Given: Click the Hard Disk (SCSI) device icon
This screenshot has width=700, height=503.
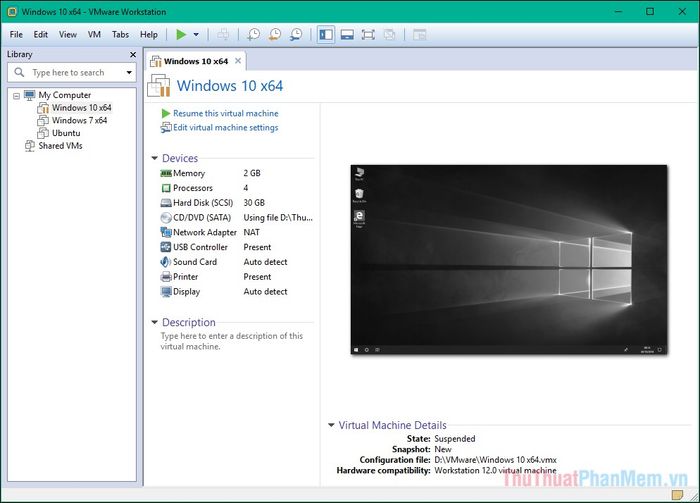Looking at the screenshot, I should point(166,203).
